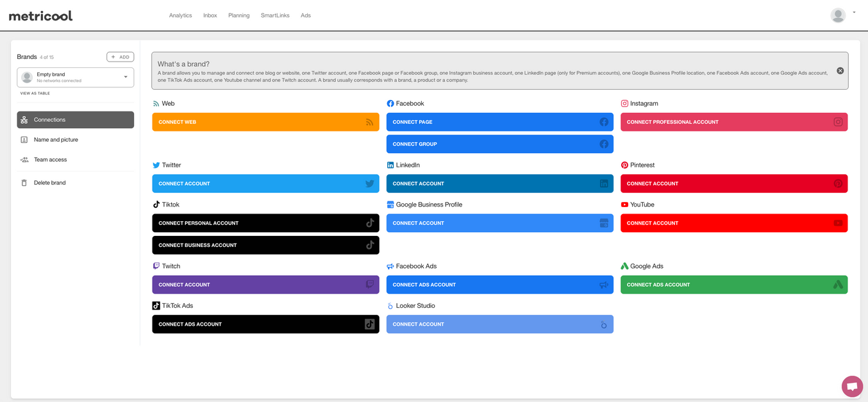Screen dimensions: 868x402
Task: Click the TikTok Ads icon on button
Action: (370, 324)
